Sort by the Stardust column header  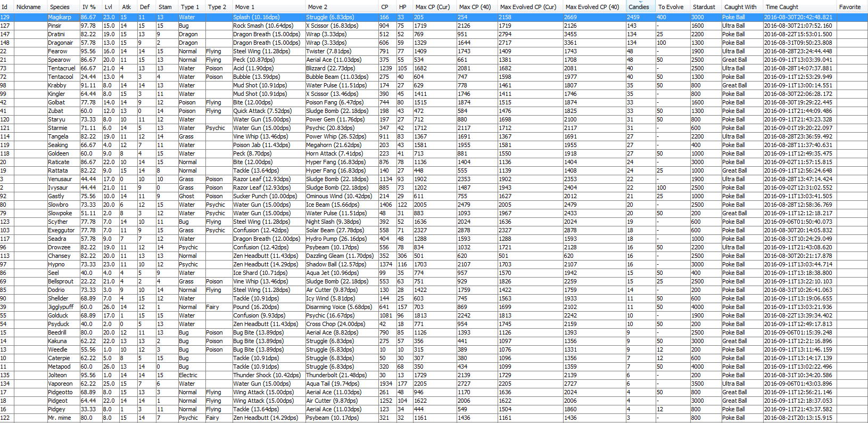click(x=706, y=7)
